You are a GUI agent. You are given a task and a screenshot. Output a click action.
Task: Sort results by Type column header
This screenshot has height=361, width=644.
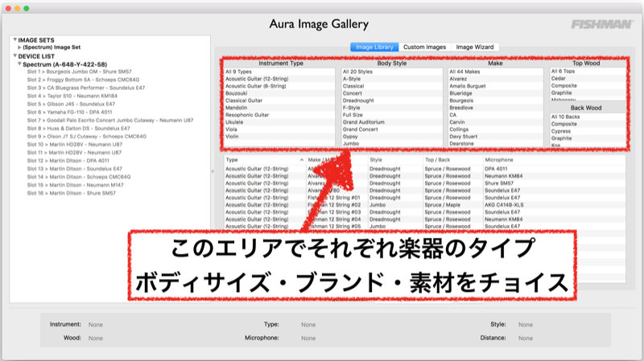(265, 160)
